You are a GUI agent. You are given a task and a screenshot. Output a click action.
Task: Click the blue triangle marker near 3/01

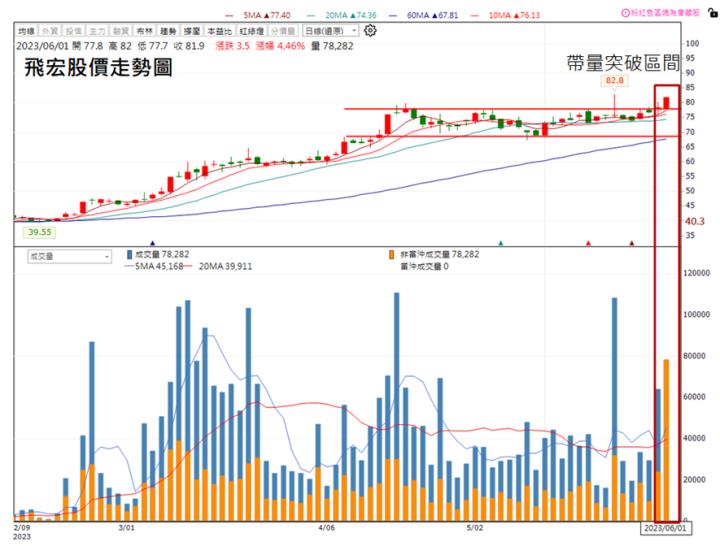pyautogui.click(x=152, y=242)
